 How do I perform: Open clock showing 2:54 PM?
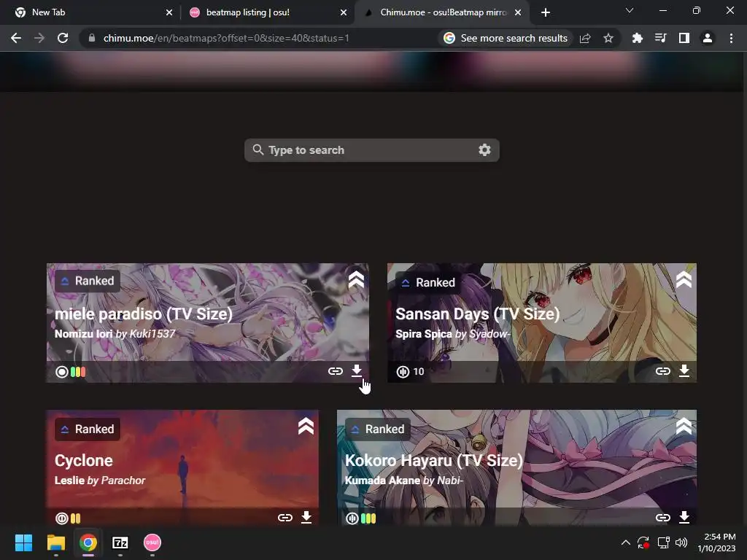point(716,542)
